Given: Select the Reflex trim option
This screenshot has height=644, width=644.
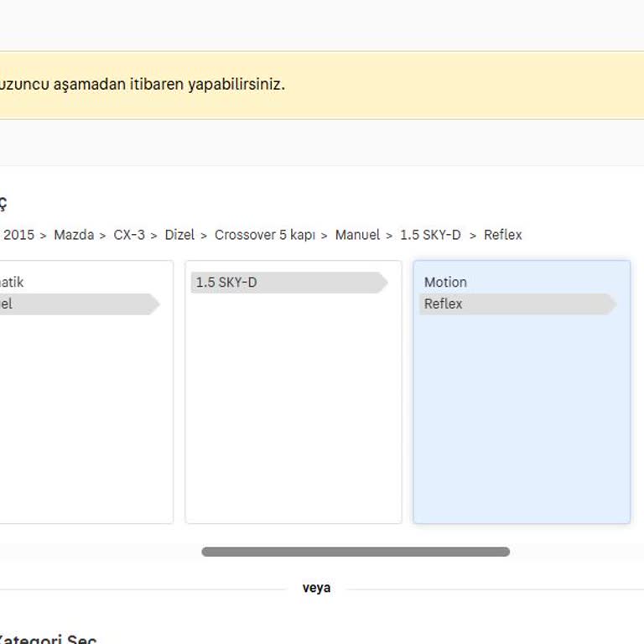Looking at the screenshot, I should [518, 304].
